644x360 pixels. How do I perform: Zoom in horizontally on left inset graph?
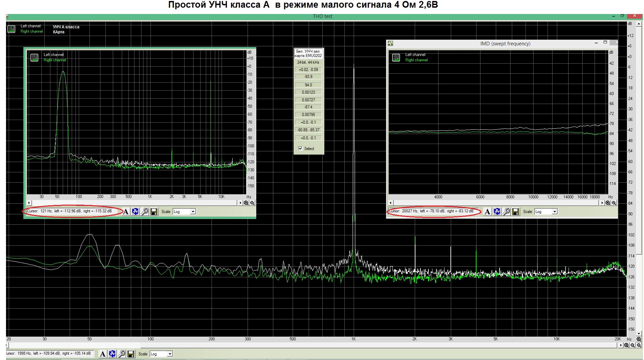tap(246, 203)
